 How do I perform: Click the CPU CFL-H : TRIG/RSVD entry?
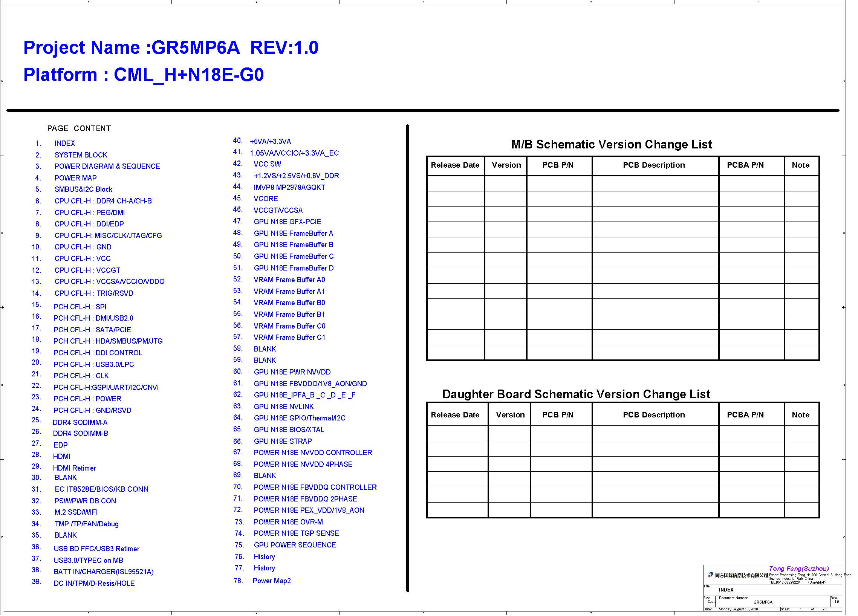tap(94, 294)
